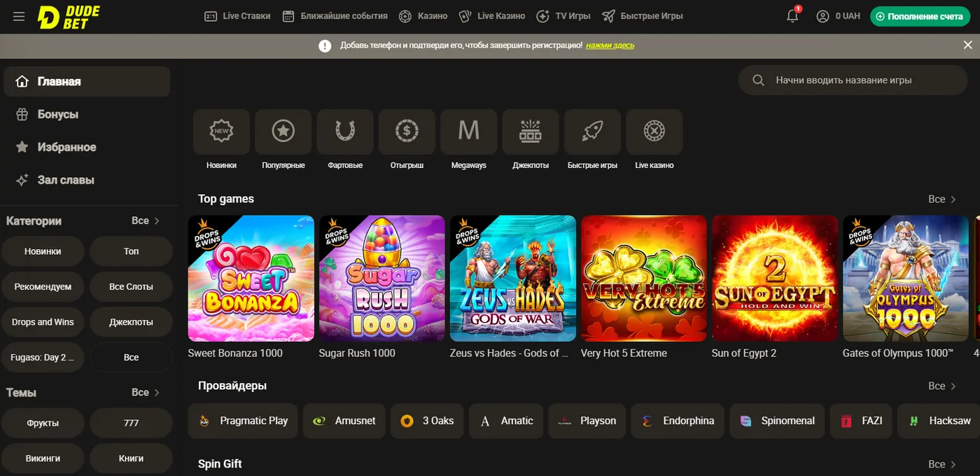The width and height of the screenshot is (980, 476).
Task: Open Избранное in the sidebar
Action: point(87,147)
